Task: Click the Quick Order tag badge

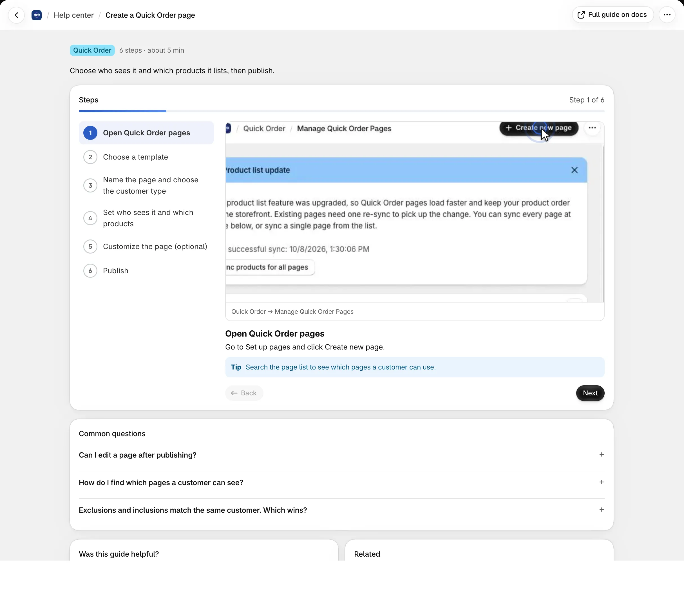Action: coord(92,50)
